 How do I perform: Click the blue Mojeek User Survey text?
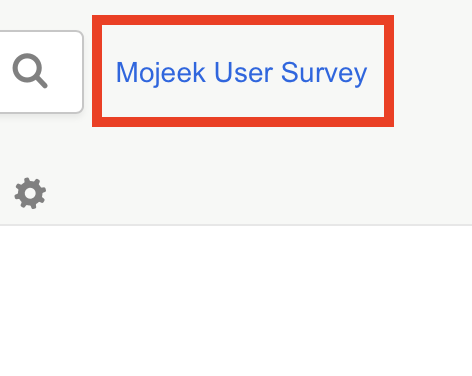[x=241, y=73]
